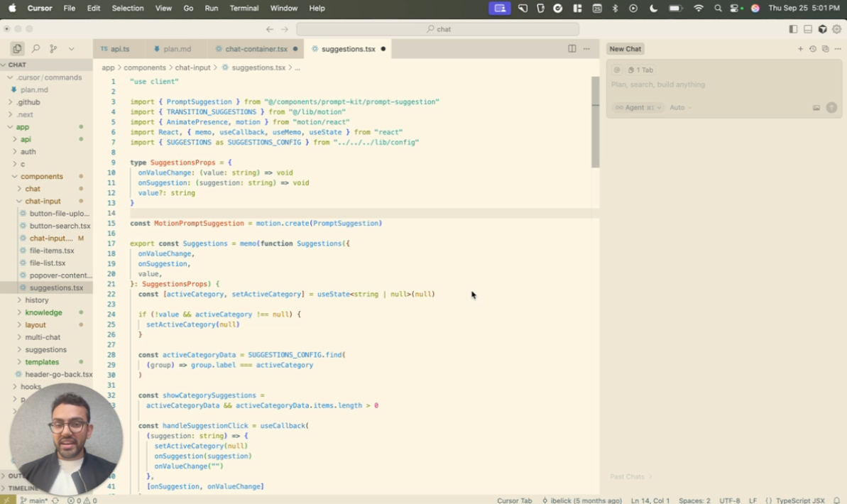The height and width of the screenshot is (504, 847).
Task: Open the Terminal menu
Action: (244, 9)
